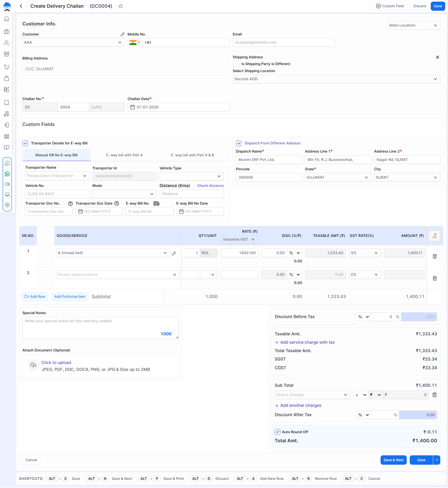Click the edit pencil icon next to Customer

point(122,34)
